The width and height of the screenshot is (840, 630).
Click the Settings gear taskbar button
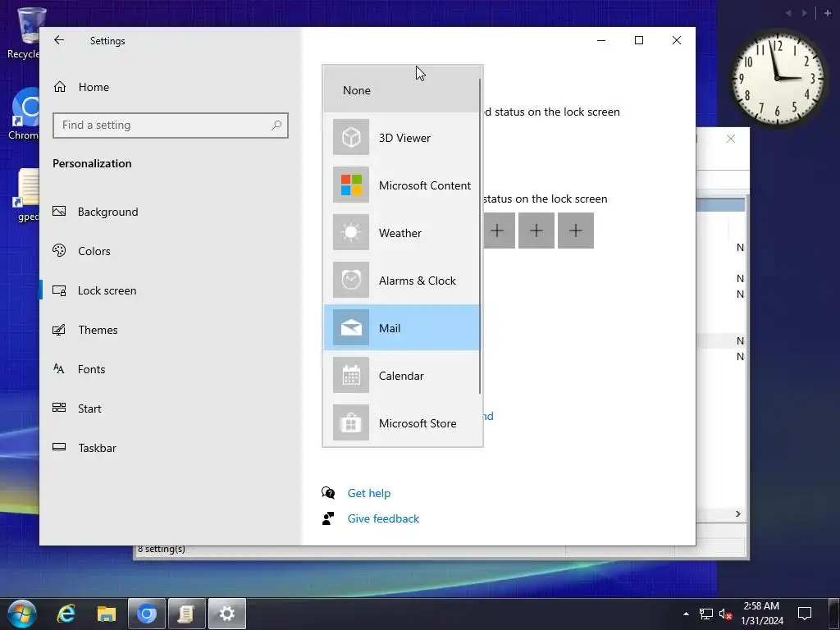click(x=227, y=614)
